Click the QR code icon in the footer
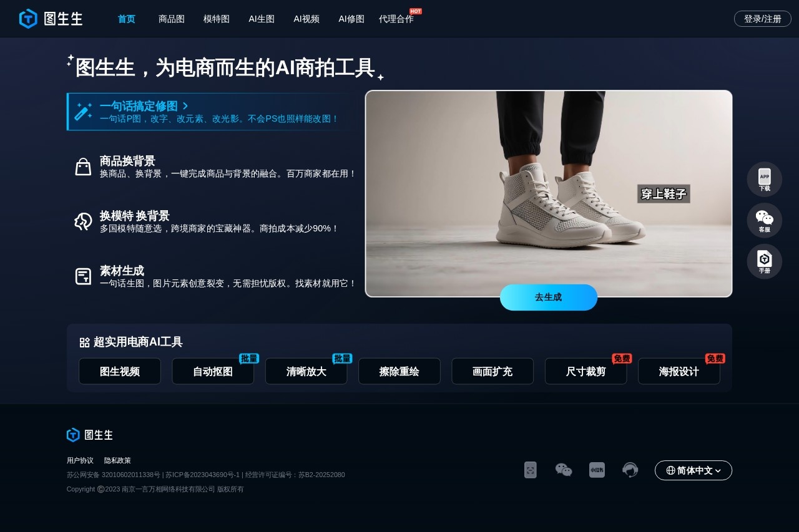 pyautogui.click(x=530, y=470)
